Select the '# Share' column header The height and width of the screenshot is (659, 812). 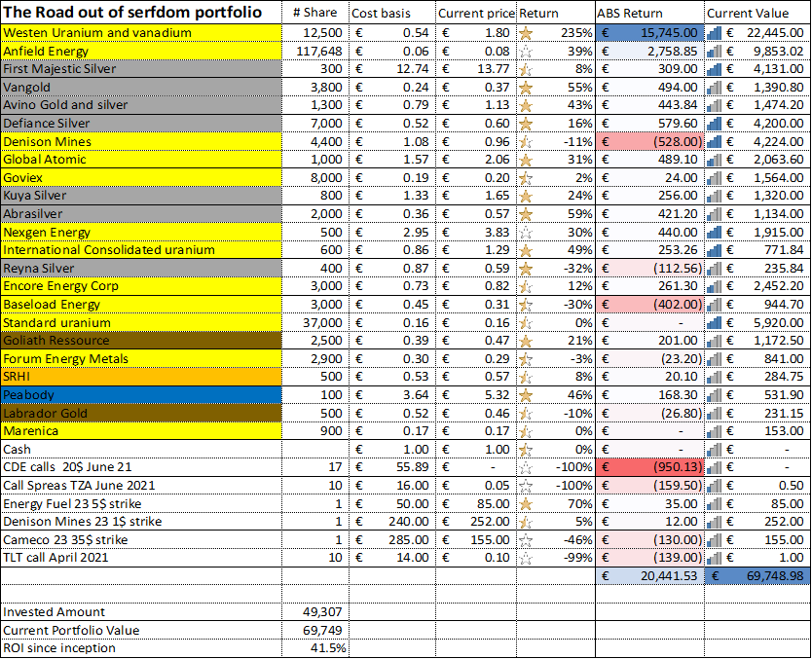(315, 13)
